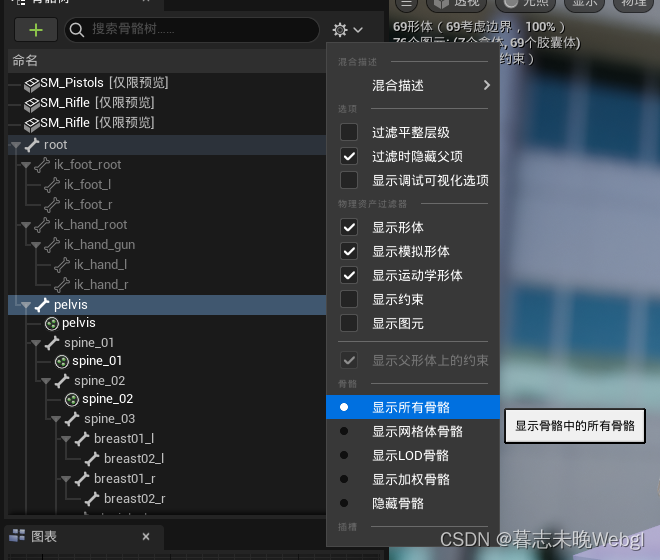This screenshot has width=660, height=560.
Task: Collapse the ik_hand_gun node
Action: [36, 245]
